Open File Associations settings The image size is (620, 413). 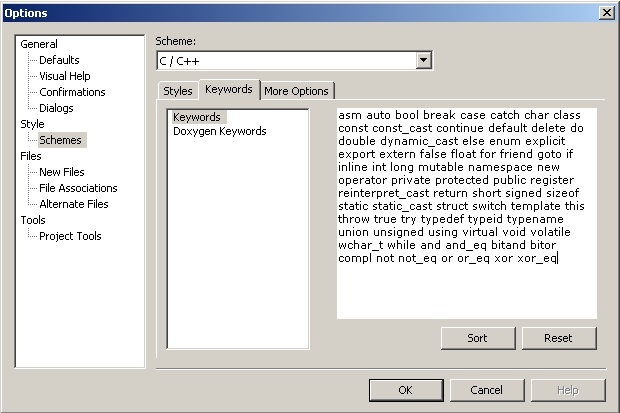click(78, 188)
